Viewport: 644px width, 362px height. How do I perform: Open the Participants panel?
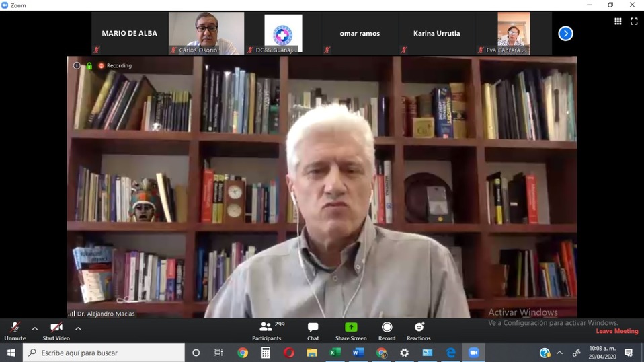pos(268,331)
